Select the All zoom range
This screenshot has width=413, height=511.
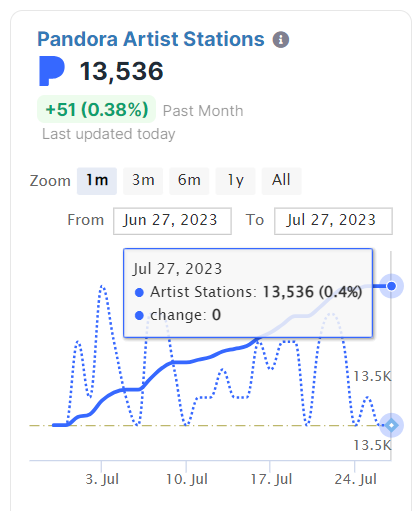coord(281,181)
